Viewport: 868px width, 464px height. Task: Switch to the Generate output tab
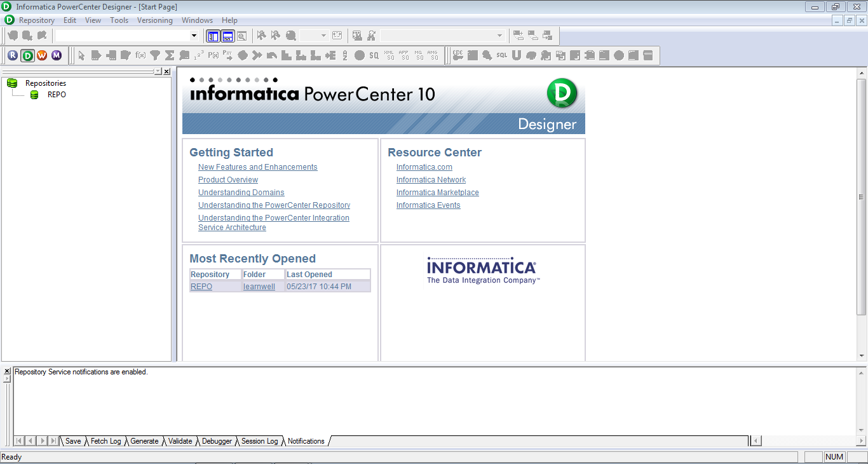pyautogui.click(x=144, y=441)
